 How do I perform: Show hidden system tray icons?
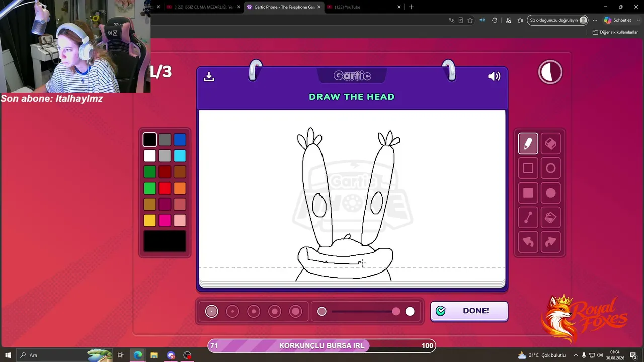click(x=576, y=355)
